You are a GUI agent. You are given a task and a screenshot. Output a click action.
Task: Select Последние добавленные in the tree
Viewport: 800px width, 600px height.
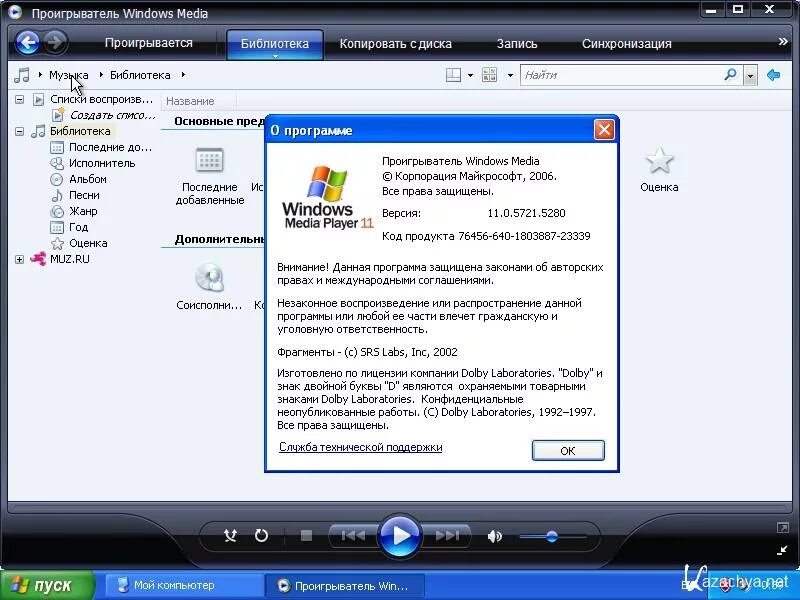point(110,147)
